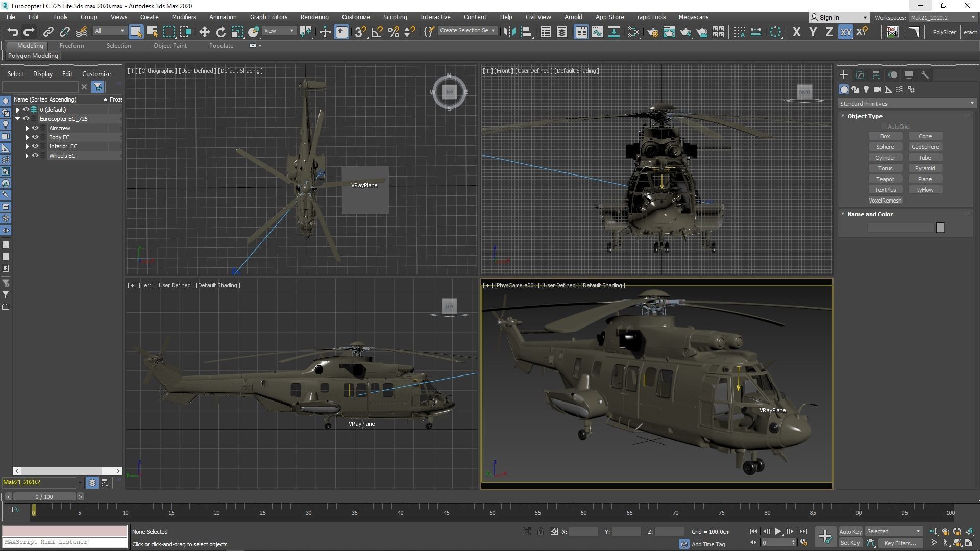Screen dimensions: 980x551
Task: Toggle visibility of Airscrew object
Action: click(x=35, y=128)
